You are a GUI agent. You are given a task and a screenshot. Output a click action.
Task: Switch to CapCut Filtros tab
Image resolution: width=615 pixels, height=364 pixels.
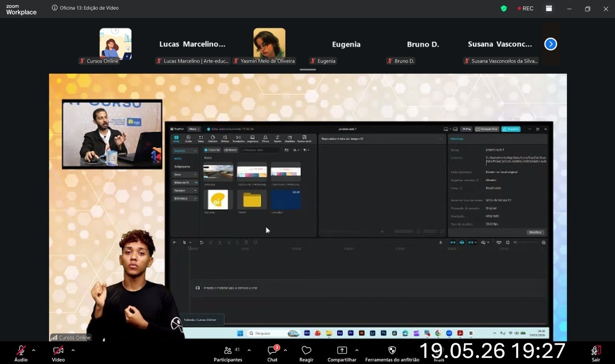pyautogui.click(x=265, y=139)
